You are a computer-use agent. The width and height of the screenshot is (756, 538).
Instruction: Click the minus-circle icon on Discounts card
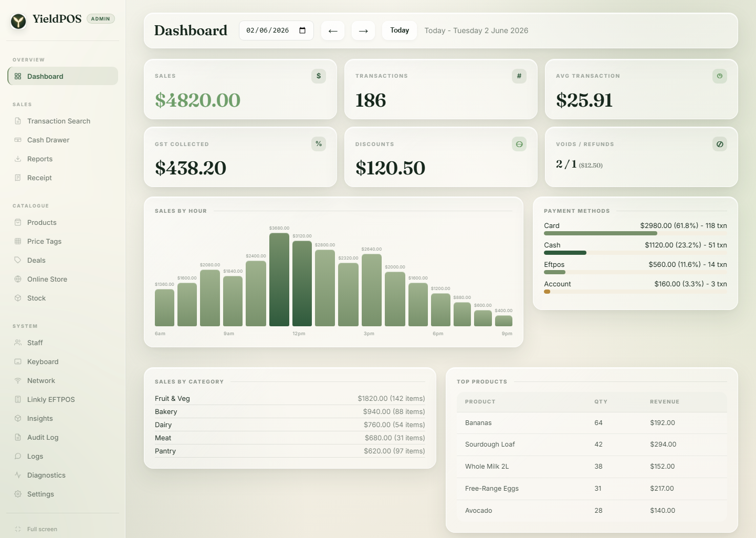pyautogui.click(x=519, y=144)
